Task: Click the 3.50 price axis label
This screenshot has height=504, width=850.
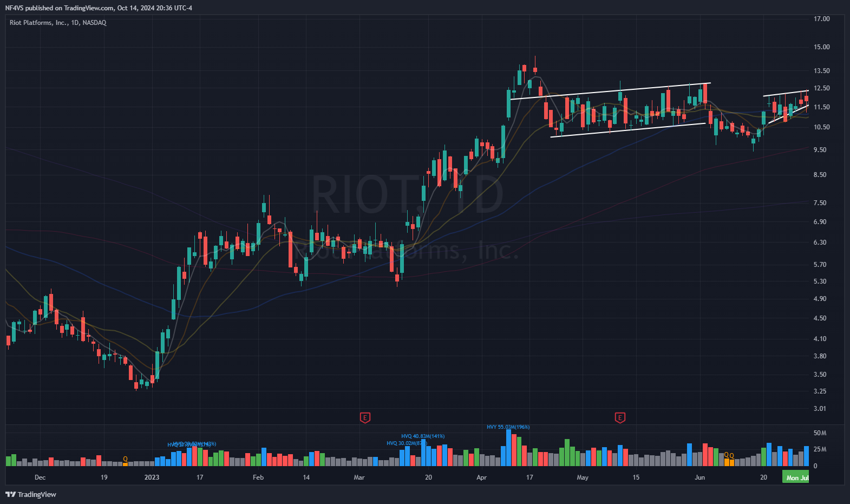Action: 820,375
